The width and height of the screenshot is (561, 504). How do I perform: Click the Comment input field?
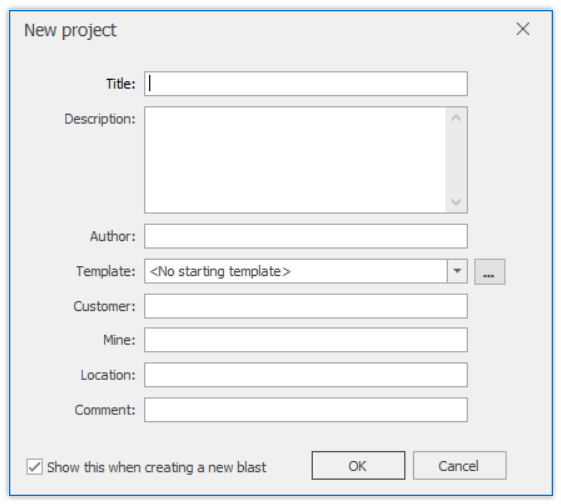306,410
